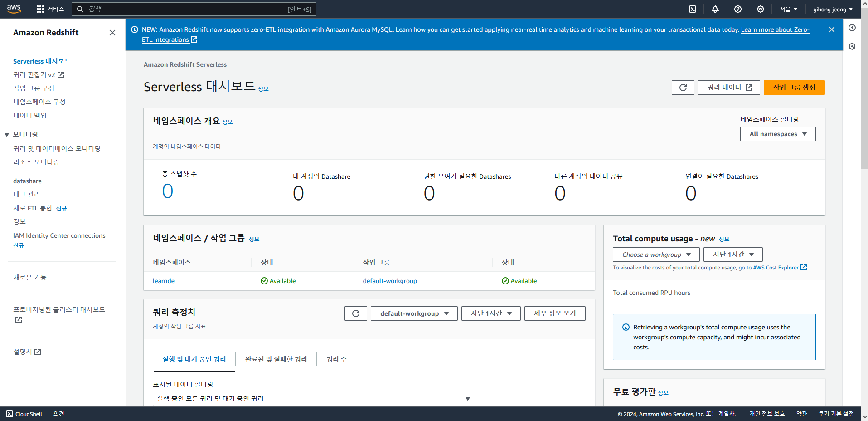Open the All namespaces filter dropdown

(778, 134)
